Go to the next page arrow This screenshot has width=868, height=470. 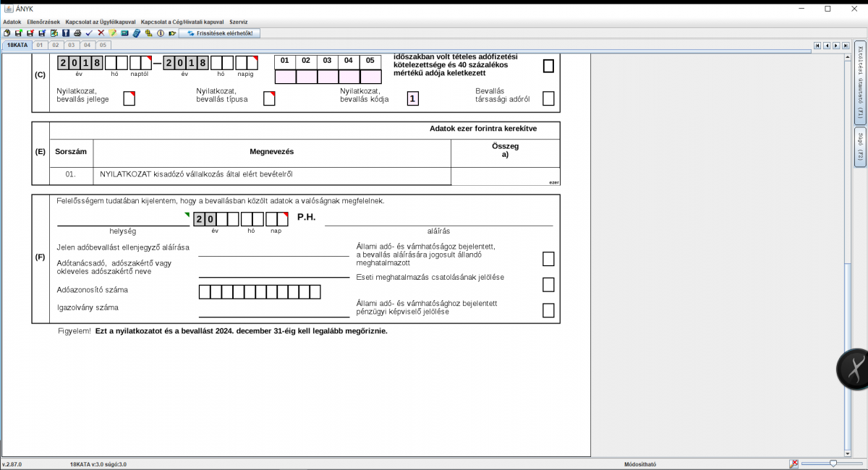[x=836, y=45]
